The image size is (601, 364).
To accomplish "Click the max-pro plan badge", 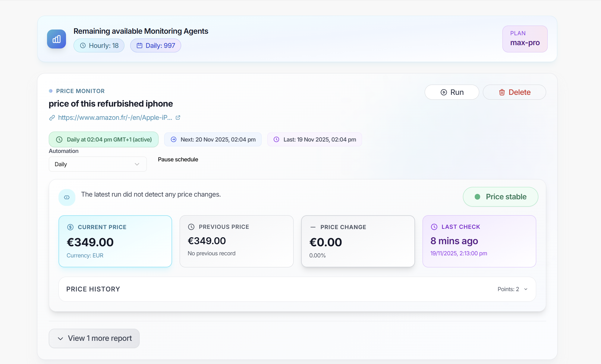I will (x=525, y=39).
